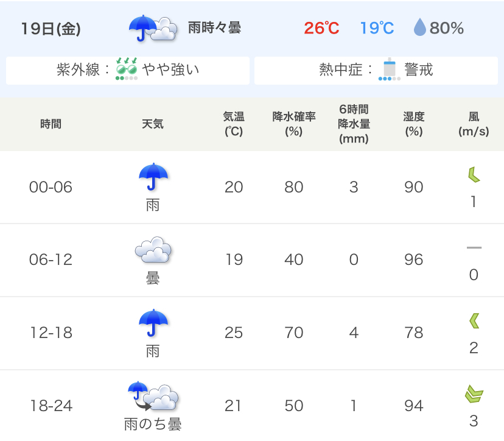Select the 紫外線 やや強い panel
Screen dimensions: 504x441
[128, 71]
